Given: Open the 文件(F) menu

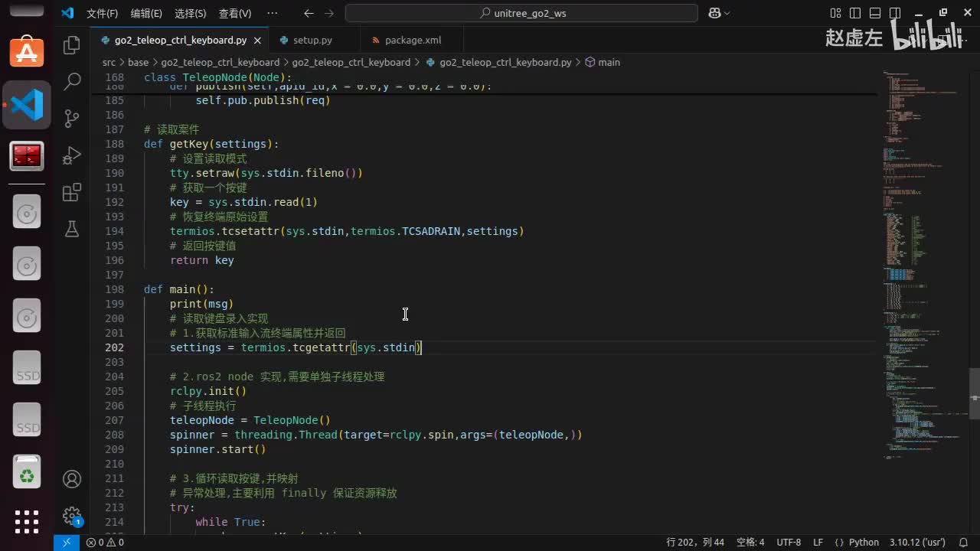Looking at the screenshot, I should pos(102,13).
